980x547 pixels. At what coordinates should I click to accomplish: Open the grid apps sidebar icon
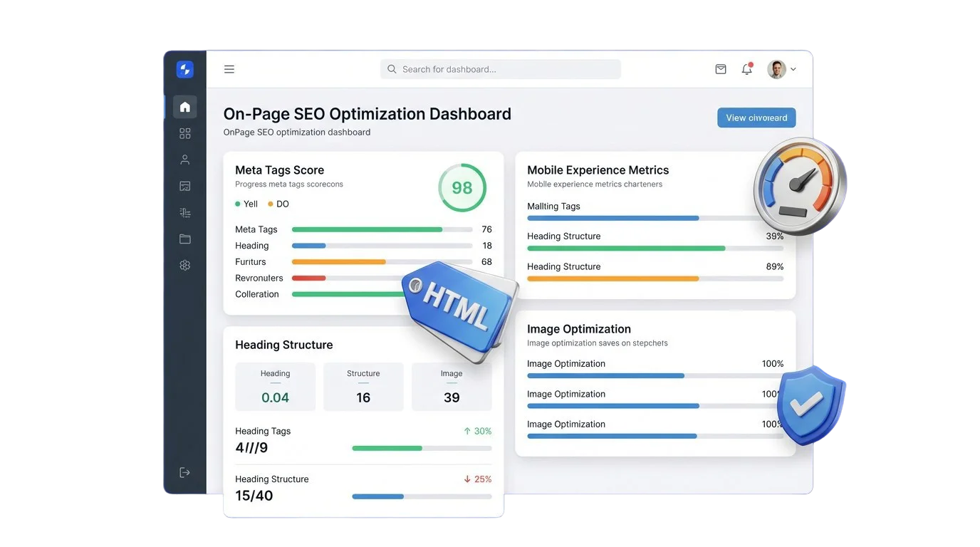click(x=185, y=133)
